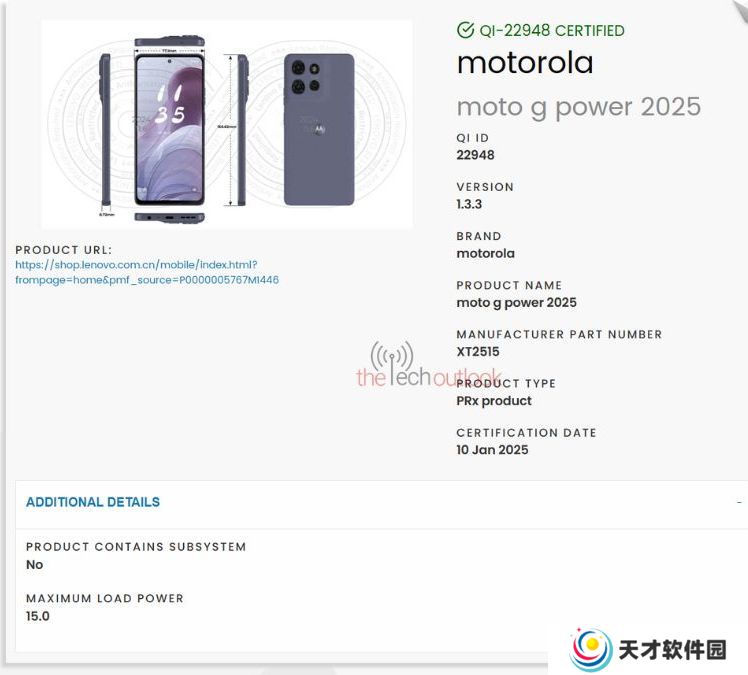748x675 pixels.
Task: Click the QI-22948 CERTIFIED label
Action: pyautogui.click(x=552, y=31)
